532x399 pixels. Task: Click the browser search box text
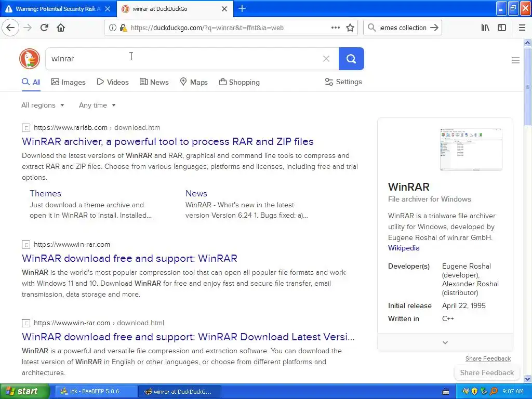tap(403, 28)
